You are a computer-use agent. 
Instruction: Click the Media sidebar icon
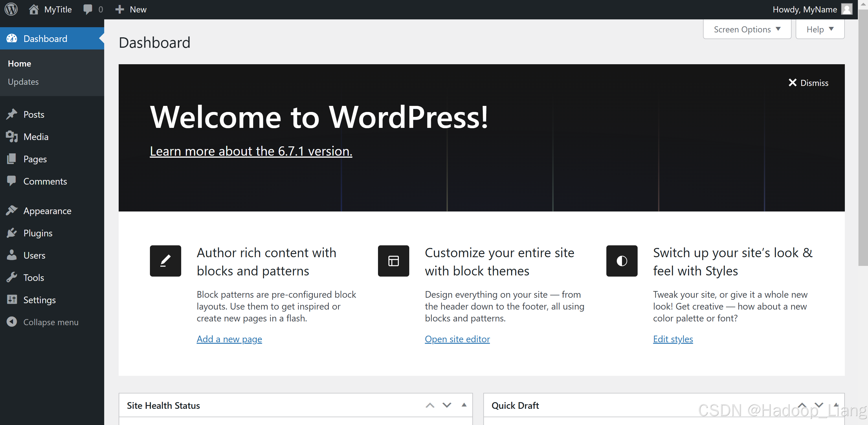coord(12,137)
